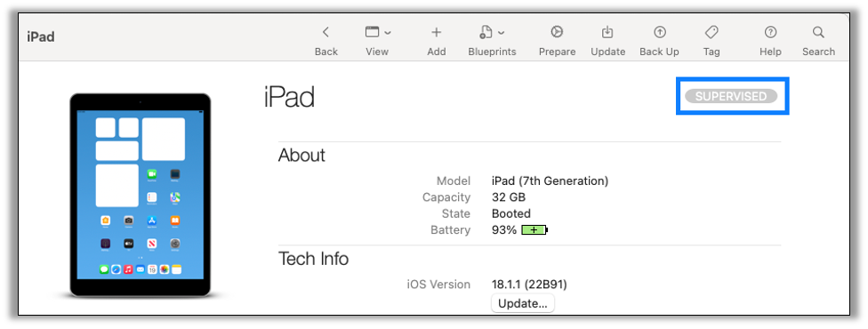Viewport: 868px width, 329px height.
Task: Click the Tech Info section heading
Action: pyautogui.click(x=313, y=259)
